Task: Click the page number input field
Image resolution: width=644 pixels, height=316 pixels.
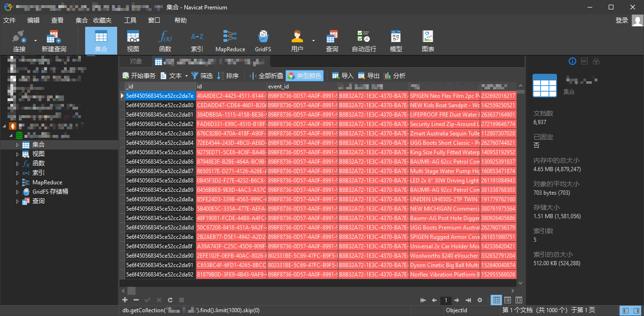Action: point(445,300)
